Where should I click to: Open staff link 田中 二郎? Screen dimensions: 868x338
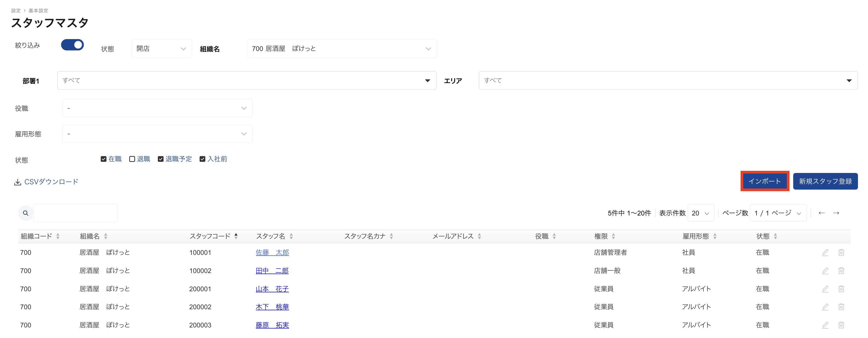pyautogui.click(x=272, y=271)
